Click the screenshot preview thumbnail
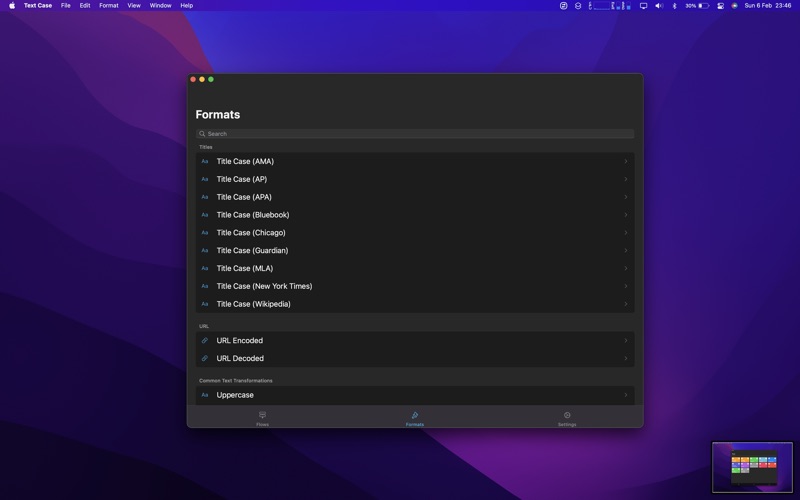 click(752, 467)
